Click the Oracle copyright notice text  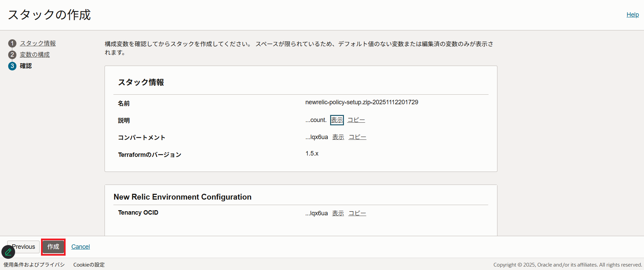click(x=567, y=265)
